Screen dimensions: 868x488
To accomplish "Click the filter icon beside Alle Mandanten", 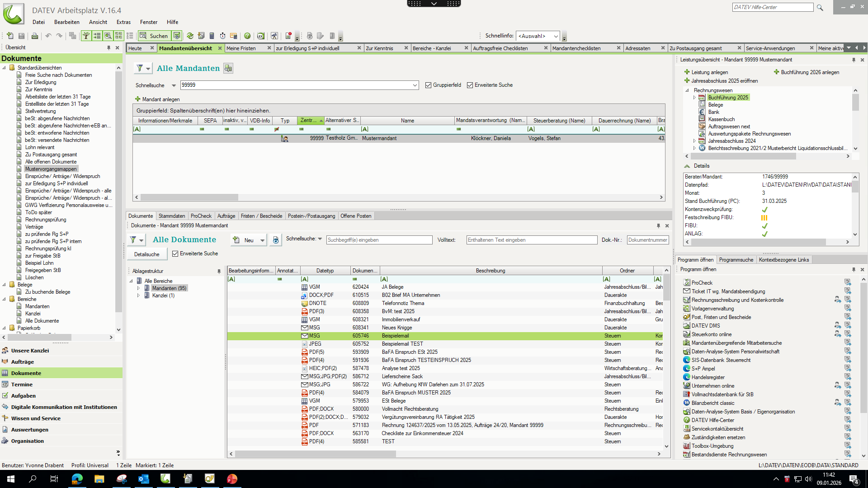I will (x=140, y=68).
